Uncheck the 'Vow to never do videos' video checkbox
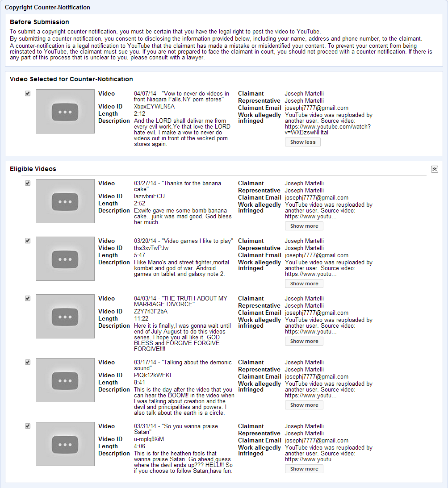This screenshot has width=448, height=488. [28, 93]
